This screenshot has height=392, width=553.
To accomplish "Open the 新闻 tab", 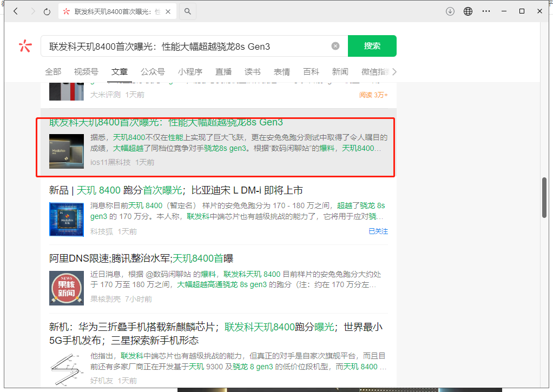I will [x=340, y=72].
